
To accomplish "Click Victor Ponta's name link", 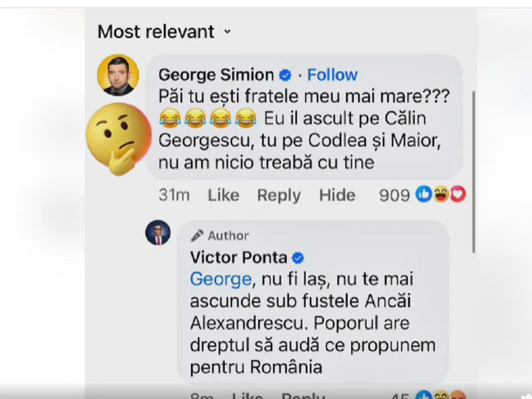I will pyautogui.click(x=239, y=257).
